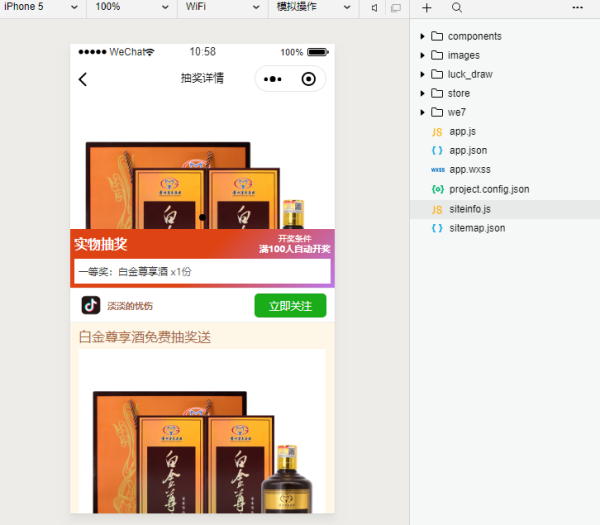Open the WiFi network dropdown
Image resolution: width=600 pixels, height=525 pixels.
pyautogui.click(x=222, y=7)
